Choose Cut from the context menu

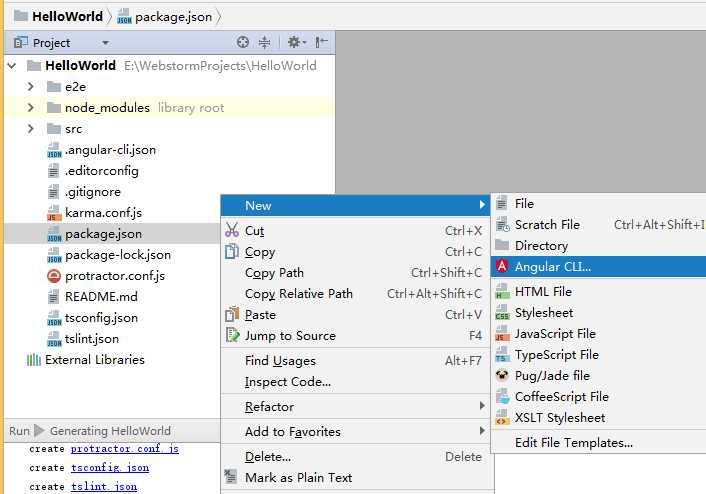tap(356, 231)
